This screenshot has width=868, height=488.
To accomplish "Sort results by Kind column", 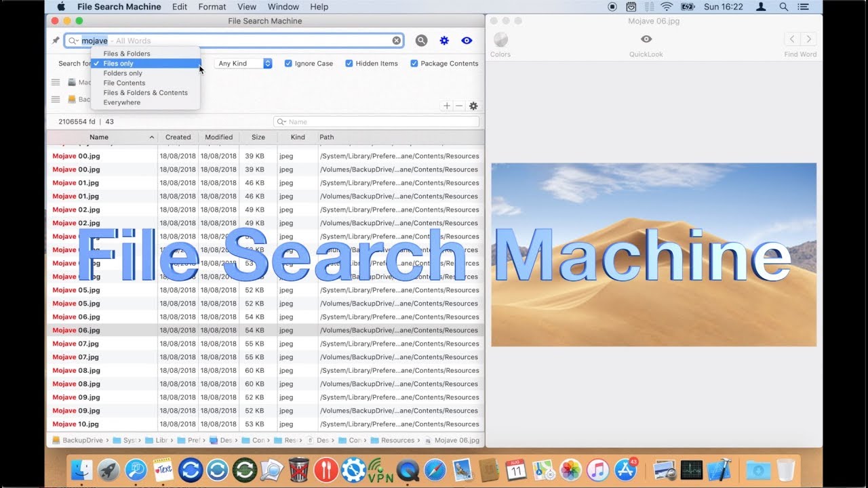I will pos(298,137).
